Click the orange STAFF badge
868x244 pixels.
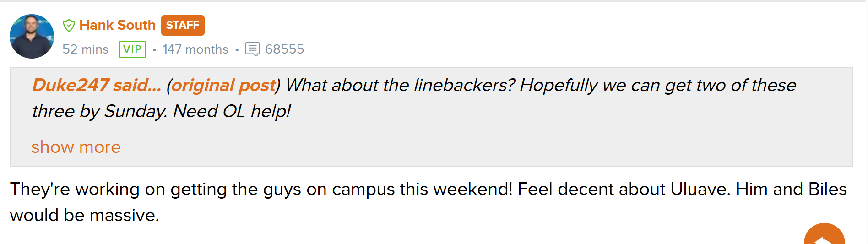pyautogui.click(x=183, y=25)
